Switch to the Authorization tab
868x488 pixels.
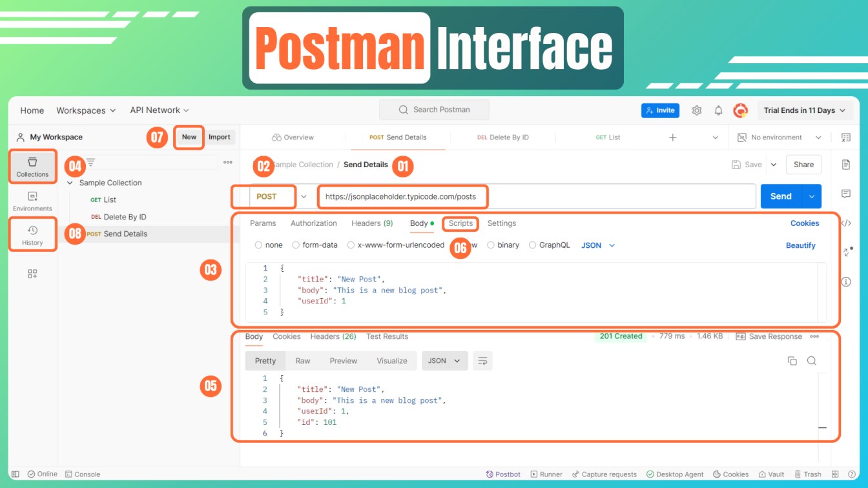point(314,223)
